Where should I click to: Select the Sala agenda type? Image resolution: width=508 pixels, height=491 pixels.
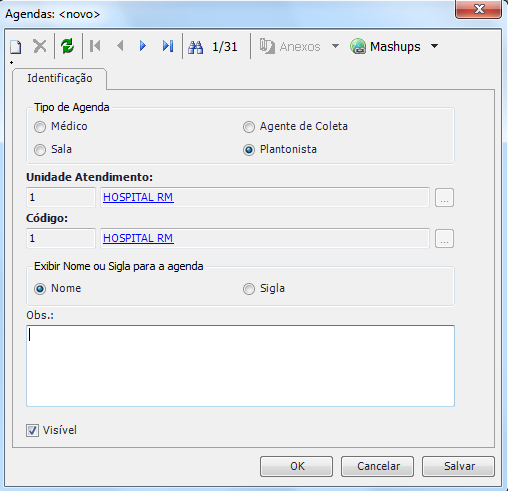[40, 150]
